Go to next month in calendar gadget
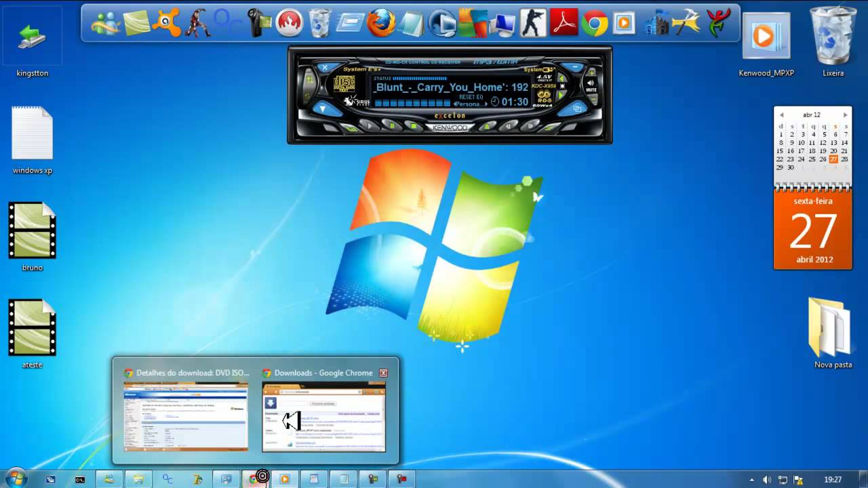 845,115
